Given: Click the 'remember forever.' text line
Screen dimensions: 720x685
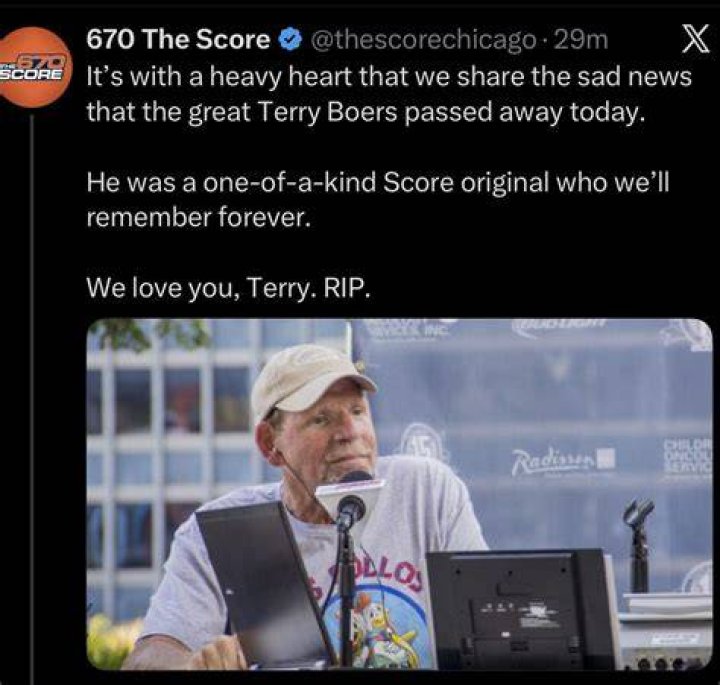Looking at the screenshot, I should click(x=199, y=218).
